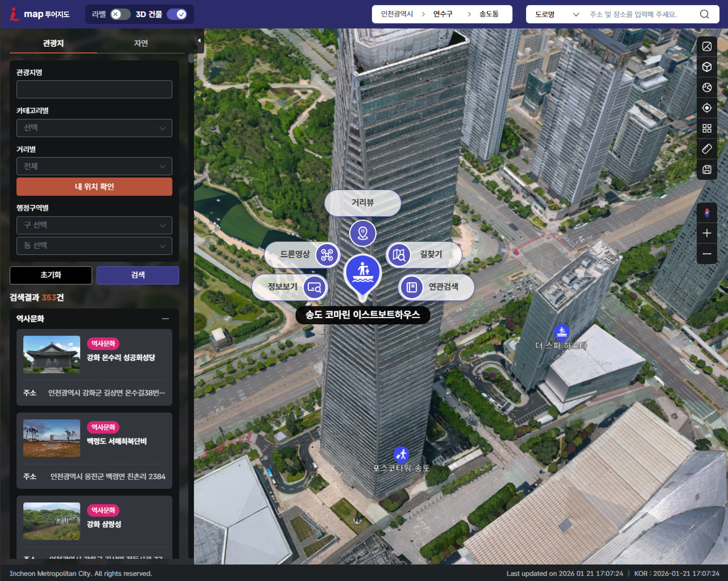
Task: Click the my-location target icon
Action: coord(706,108)
